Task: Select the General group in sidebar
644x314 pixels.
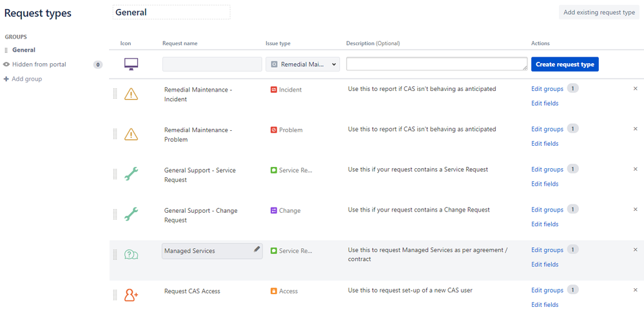Action: [24, 50]
